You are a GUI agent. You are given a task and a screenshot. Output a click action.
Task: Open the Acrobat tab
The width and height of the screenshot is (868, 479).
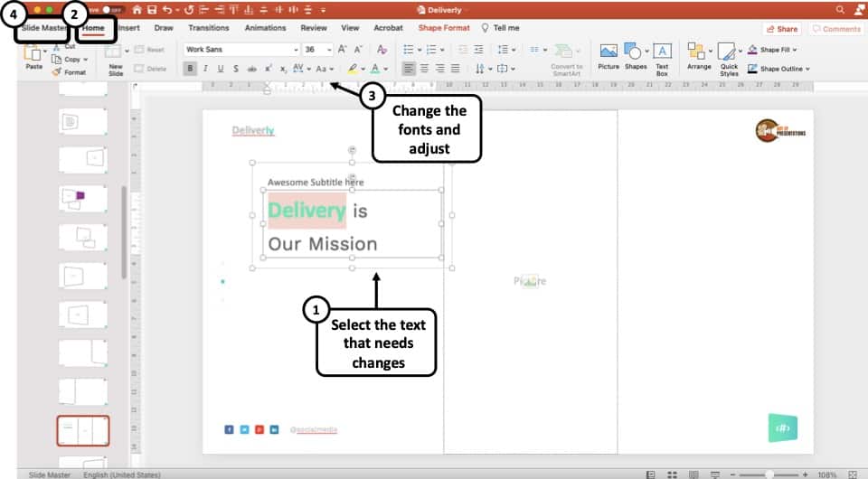click(388, 28)
